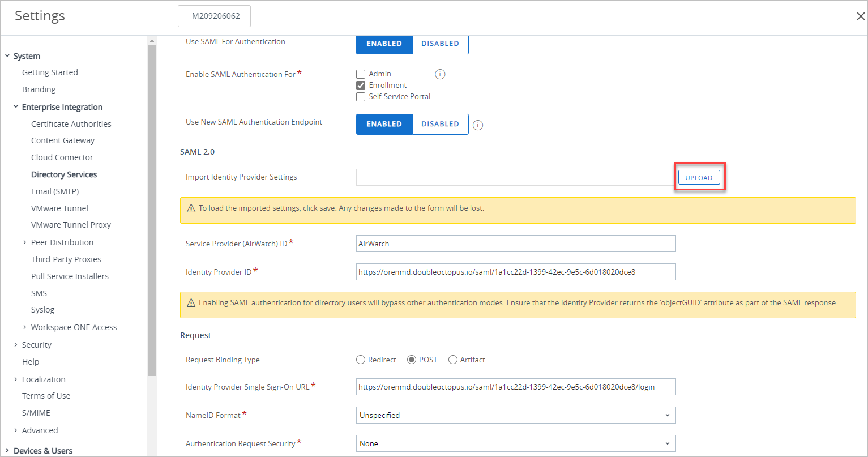Open VMware Tunnel settings
Viewport: 868px width, 457px height.
(x=59, y=208)
